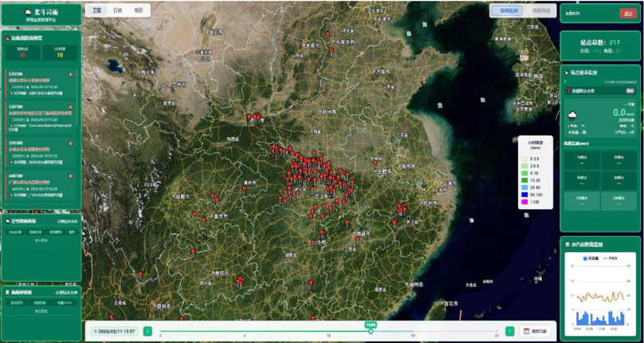The image size is (644, 343).
Task: Click red badge icon on 330100 card
Action: (x=70, y=107)
